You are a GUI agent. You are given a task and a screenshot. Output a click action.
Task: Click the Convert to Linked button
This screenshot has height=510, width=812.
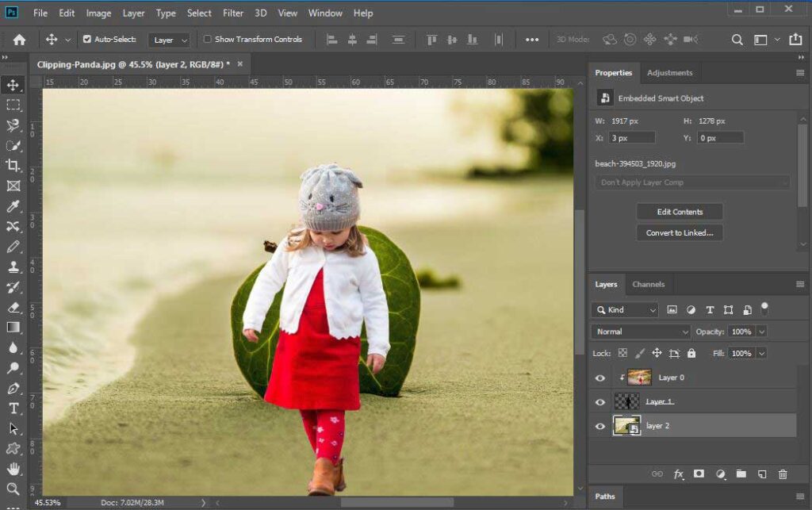pos(679,232)
